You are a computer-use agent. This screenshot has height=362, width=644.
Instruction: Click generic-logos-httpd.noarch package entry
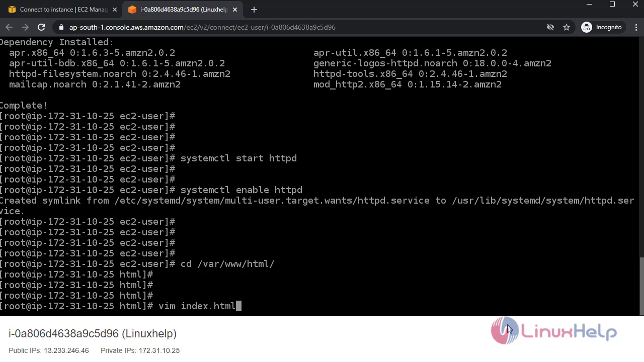pos(432,63)
